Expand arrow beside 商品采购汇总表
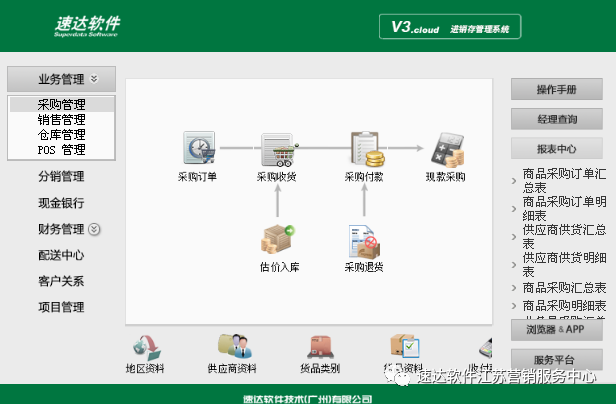The width and height of the screenshot is (616, 404). point(514,288)
